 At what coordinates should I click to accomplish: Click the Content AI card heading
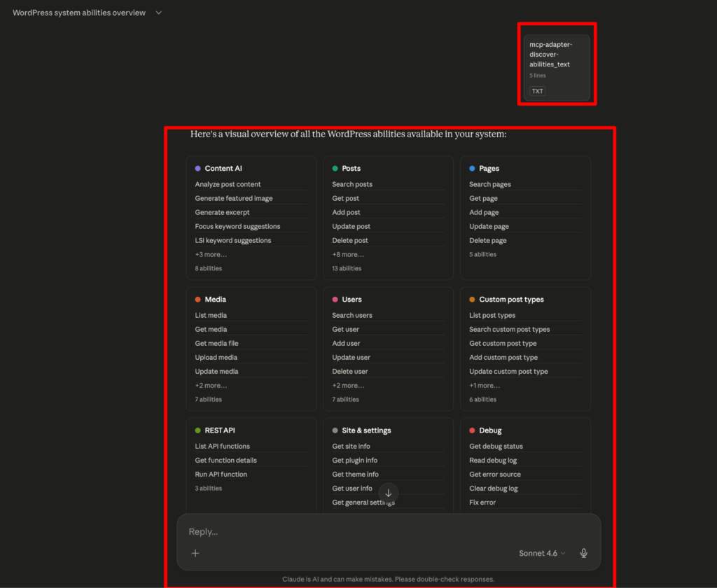(x=223, y=168)
